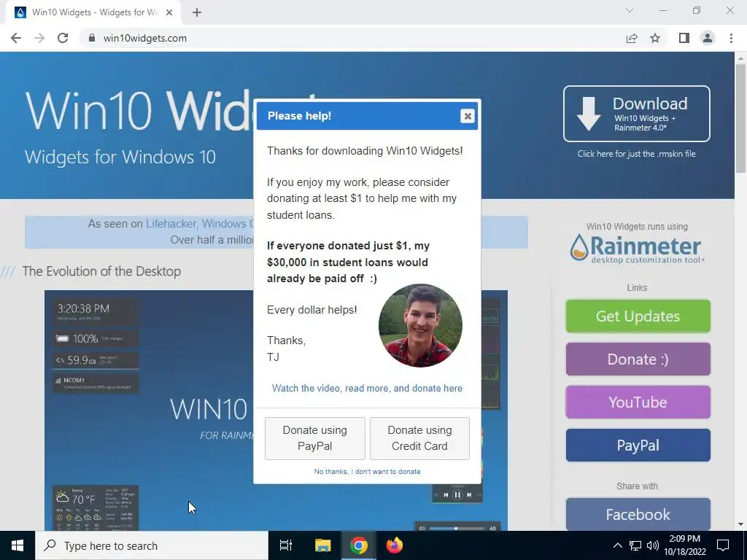Click the Chrome taskbar icon
This screenshot has height=560, width=747.
359,545
